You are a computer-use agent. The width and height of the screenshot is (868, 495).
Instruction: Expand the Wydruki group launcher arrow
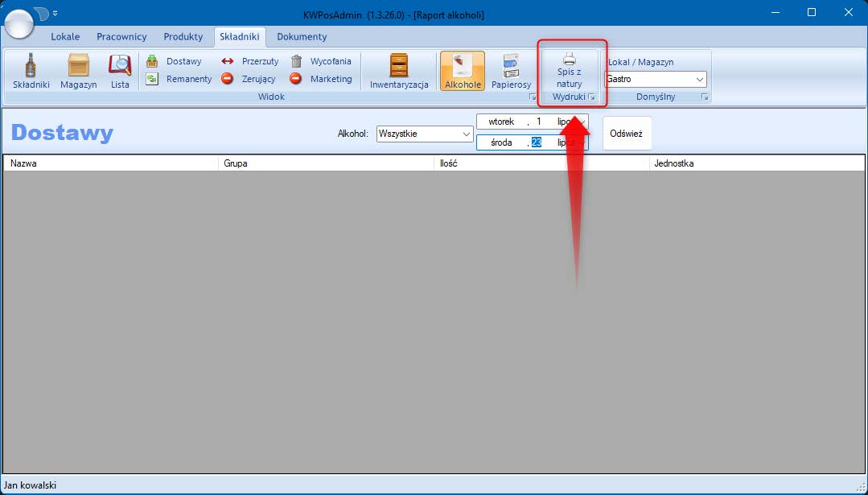(x=592, y=97)
